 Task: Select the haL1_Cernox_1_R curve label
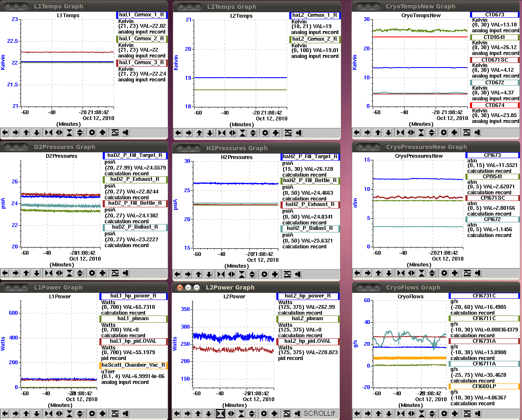(x=141, y=15)
